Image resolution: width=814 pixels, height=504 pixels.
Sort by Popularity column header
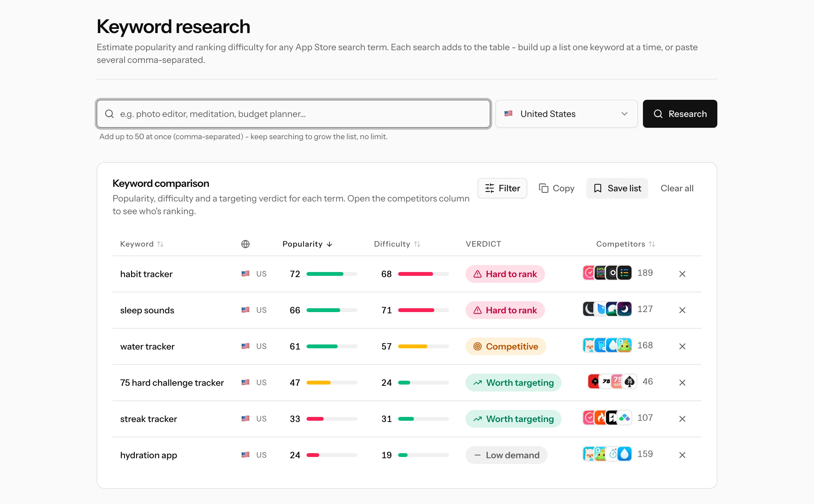pos(307,244)
